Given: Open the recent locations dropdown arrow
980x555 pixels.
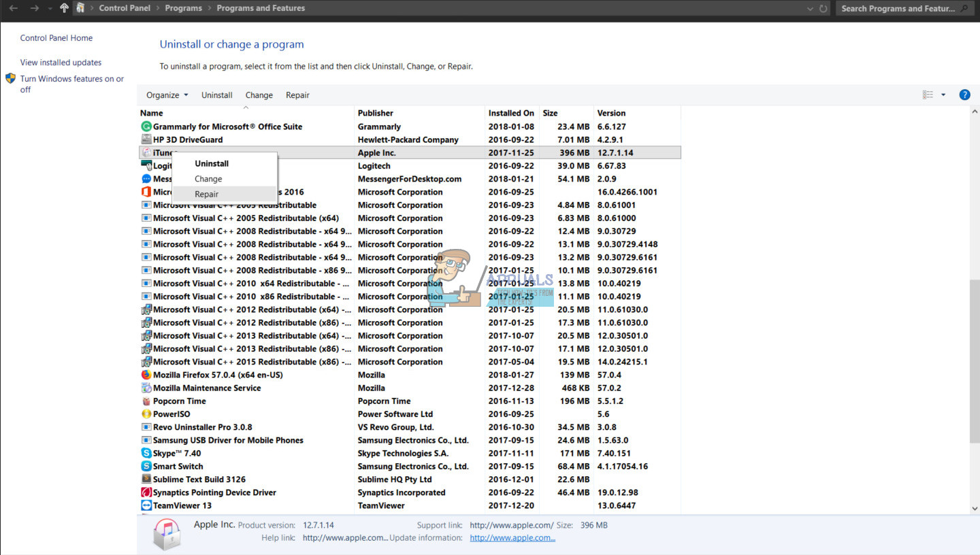Looking at the screenshot, I should click(x=50, y=9).
